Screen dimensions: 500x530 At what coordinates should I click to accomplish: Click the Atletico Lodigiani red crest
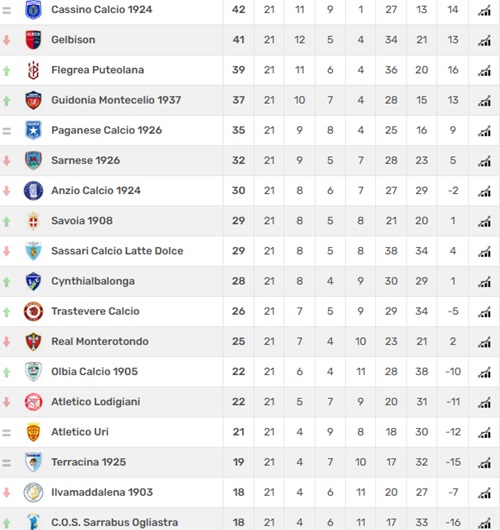33,402
